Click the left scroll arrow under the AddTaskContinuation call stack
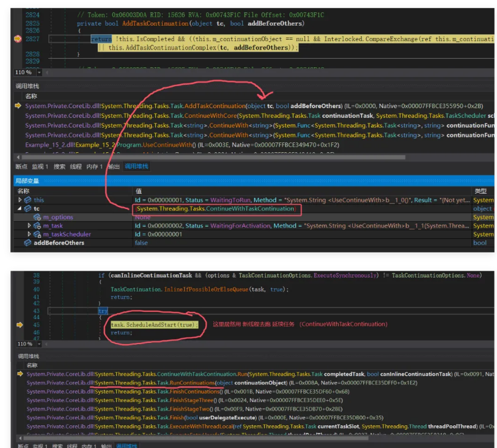 (18, 157)
